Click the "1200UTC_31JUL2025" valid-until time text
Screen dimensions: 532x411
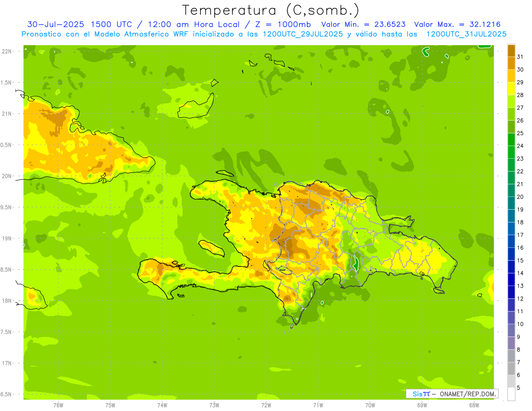pyautogui.click(x=466, y=34)
